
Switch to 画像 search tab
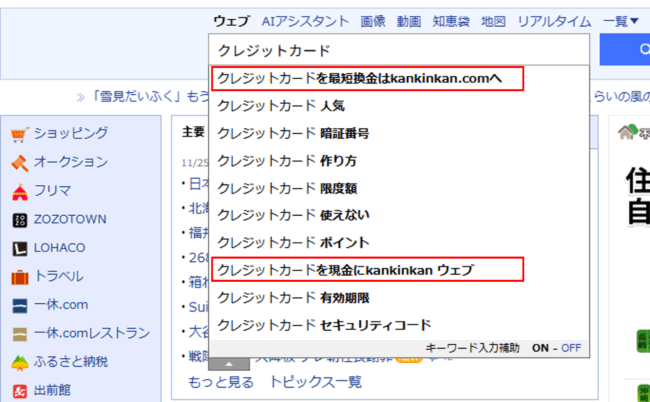[x=373, y=21]
